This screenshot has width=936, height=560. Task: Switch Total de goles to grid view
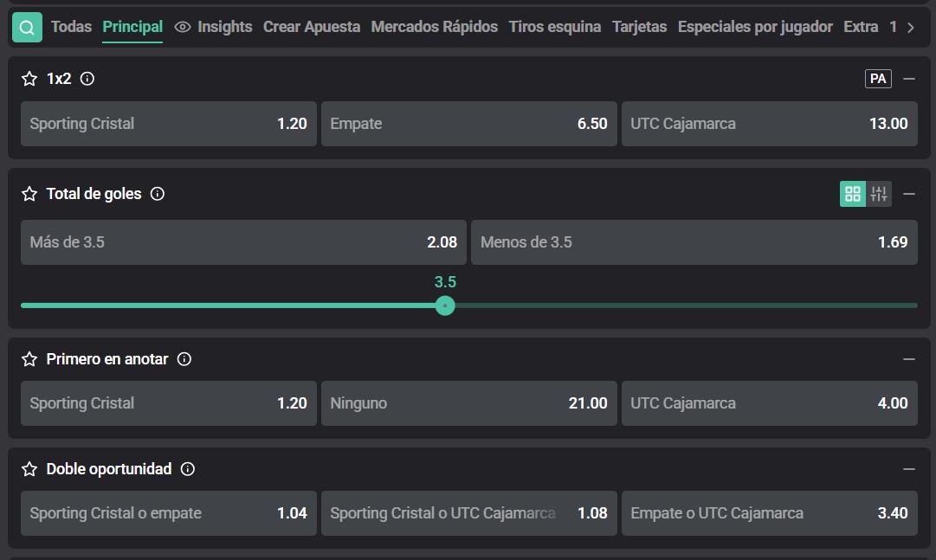click(852, 194)
